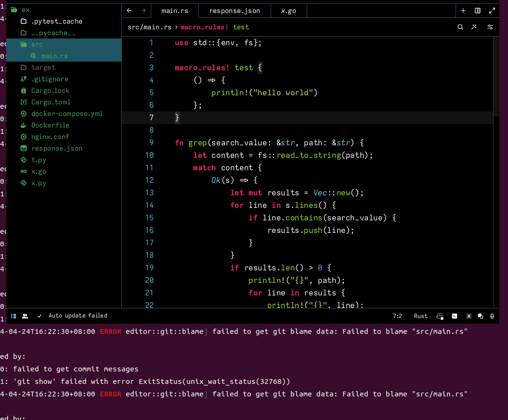This screenshot has width=508, height=420.
Task: Open notifications bell icon
Action: click(x=492, y=316)
